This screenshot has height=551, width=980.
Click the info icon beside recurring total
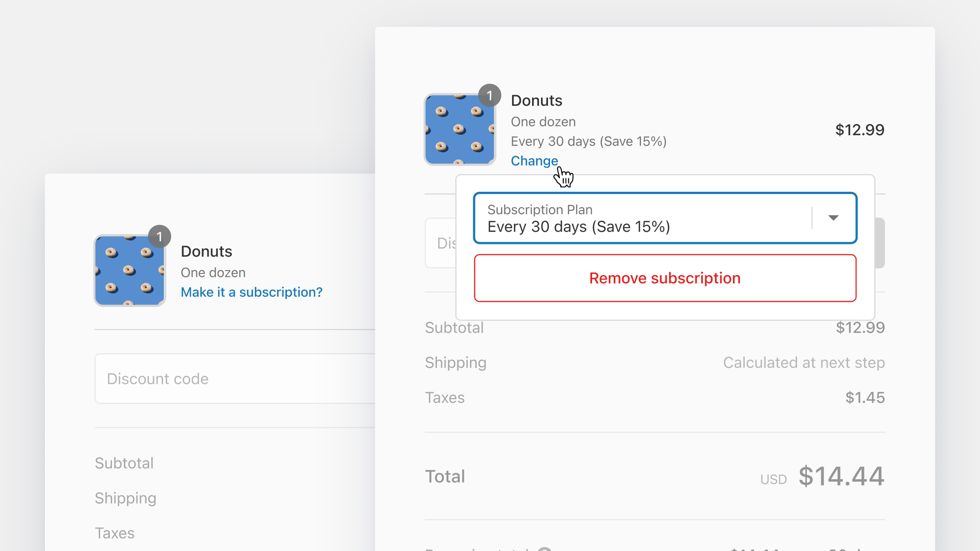tap(544, 549)
